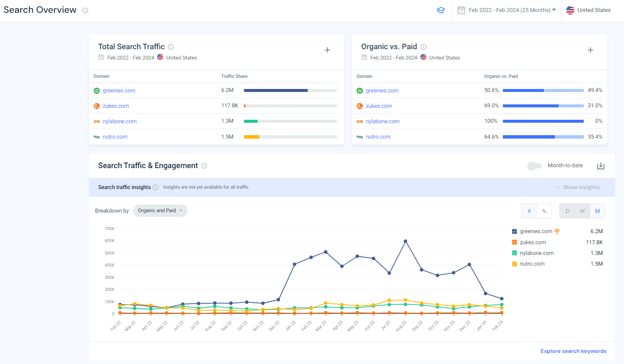Open the nutro.com domain link
Image resolution: width=624 pixels, height=364 pixels.
[115, 136]
